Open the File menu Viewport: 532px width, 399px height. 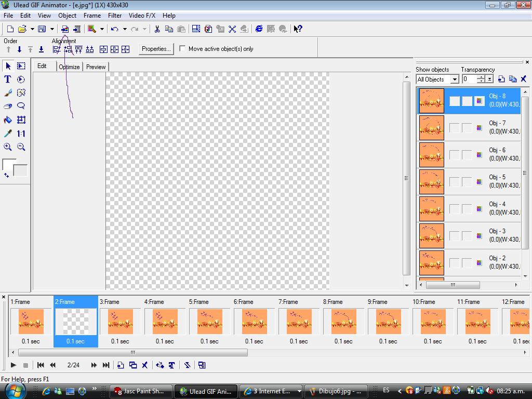tap(8, 16)
